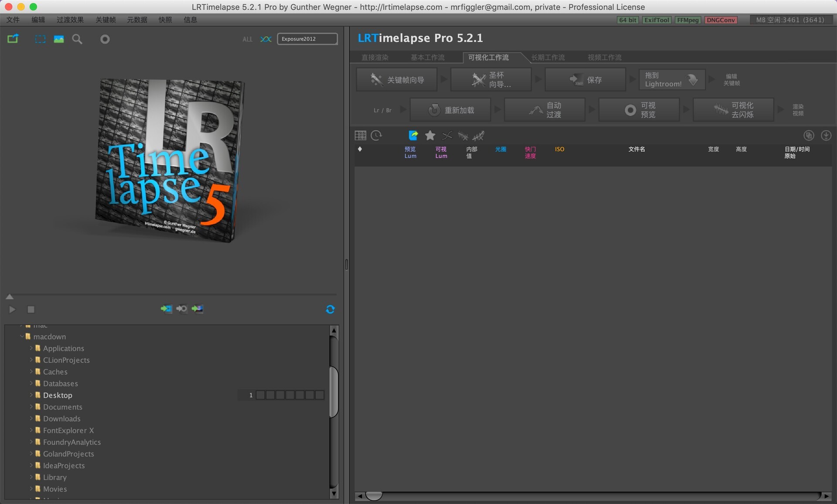Click the 重新加载 button

pos(450,110)
